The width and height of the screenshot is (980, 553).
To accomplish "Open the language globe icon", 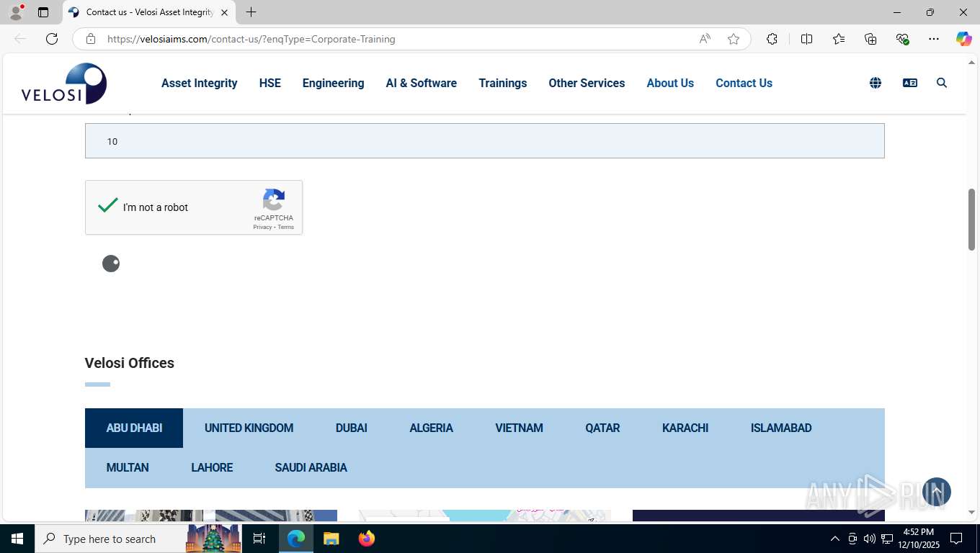I will pyautogui.click(x=876, y=83).
